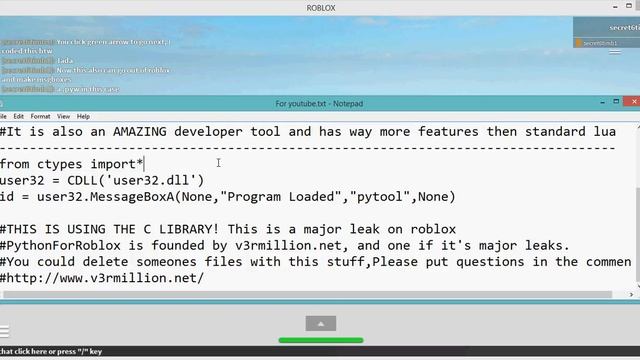Open the View menu in Notepad
The image size is (640, 360).
63,116
